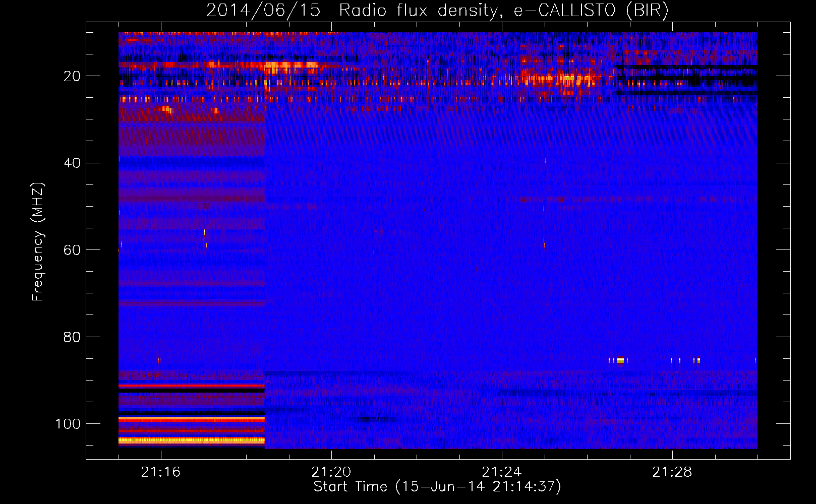Click the '21:20' time tick label
Viewport: 816px width, 504px height.
tap(331, 472)
